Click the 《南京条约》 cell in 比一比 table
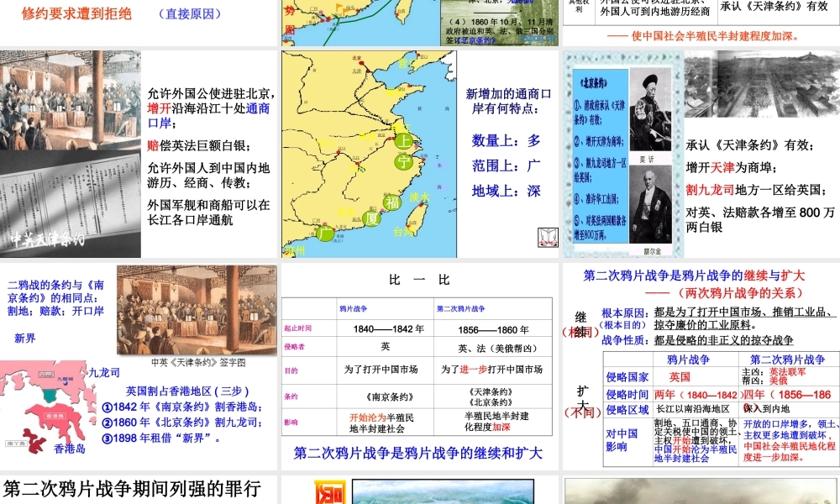 (x=390, y=396)
